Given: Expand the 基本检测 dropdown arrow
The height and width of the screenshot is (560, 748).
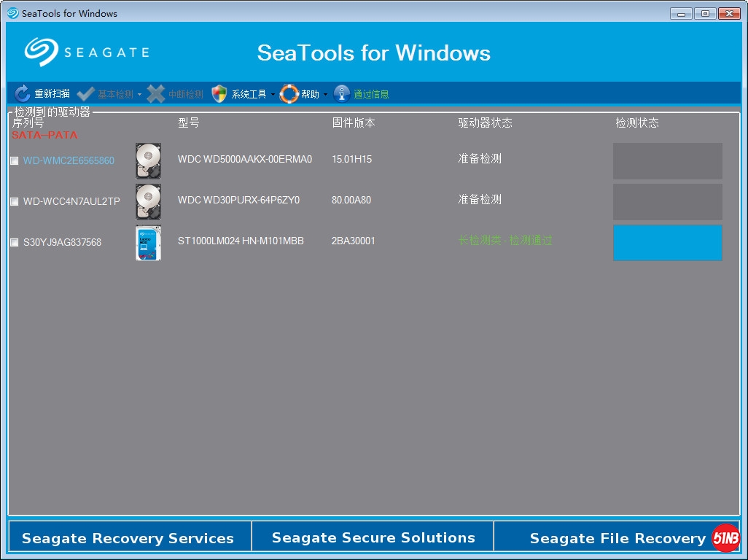Looking at the screenshot, I should pyautogui.click(x=139, y=94).
